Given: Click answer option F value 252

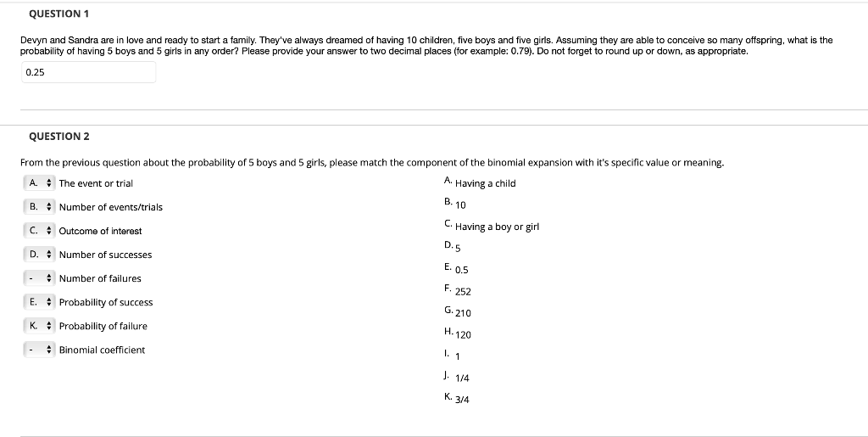Looking at the screenshot, I should point(463,291).
